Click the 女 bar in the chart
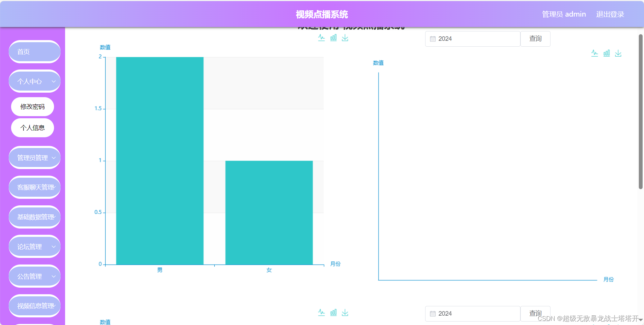Image resolution: width=644 pixels, height=325 pixels. point(269,213)
